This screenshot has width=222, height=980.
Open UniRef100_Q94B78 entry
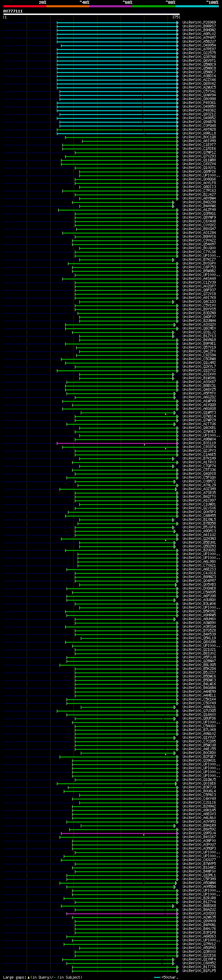click(199, 122)
